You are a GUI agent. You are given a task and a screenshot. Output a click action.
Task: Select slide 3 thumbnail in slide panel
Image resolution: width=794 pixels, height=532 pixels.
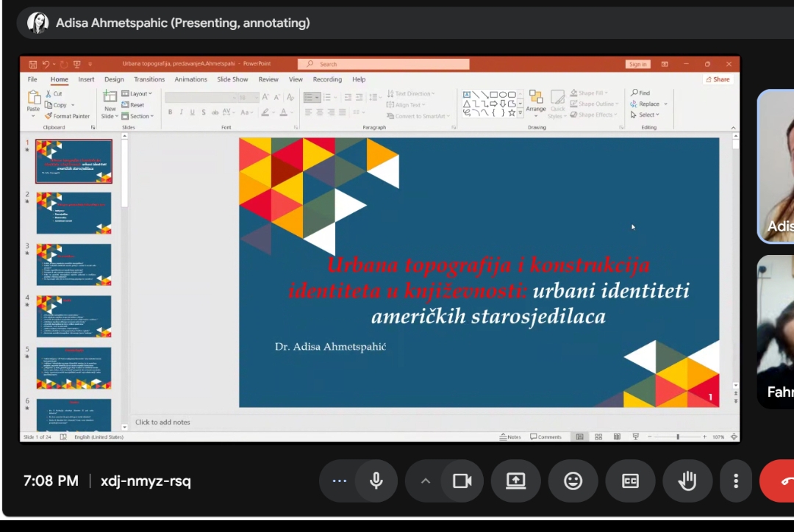pyautogui.click(x=74, y=265)
